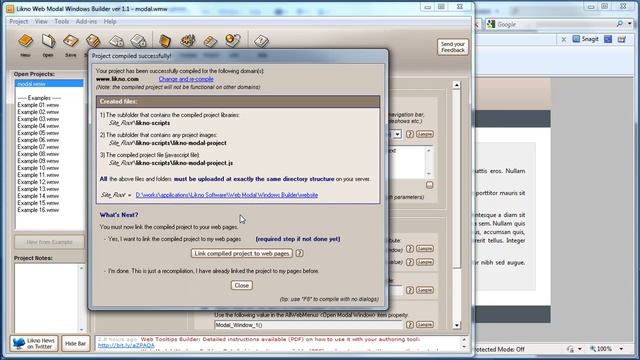Click the news bar scroll down arrow

tap(464, 347)
